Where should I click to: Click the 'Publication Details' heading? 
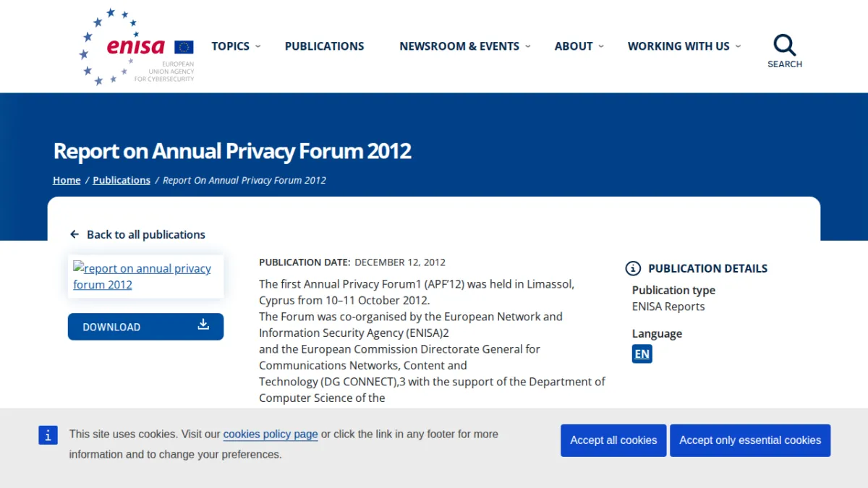coord(708,268)
